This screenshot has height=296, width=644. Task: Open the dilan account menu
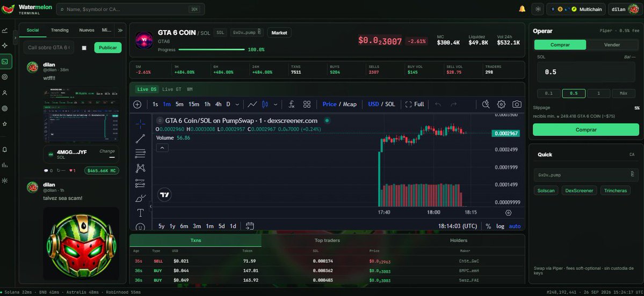pos(624,9)
